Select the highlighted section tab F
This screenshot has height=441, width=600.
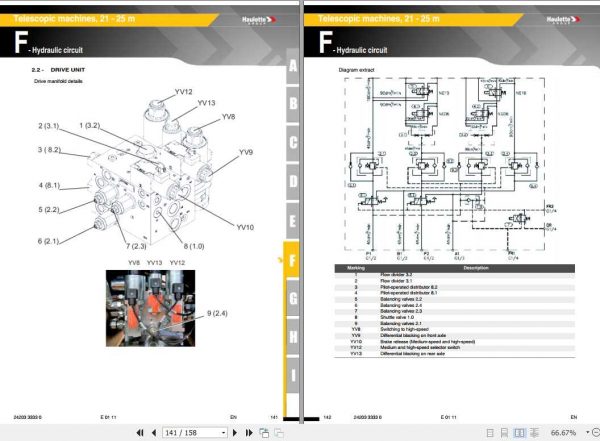pyautogui.click(x=292, y=260)
